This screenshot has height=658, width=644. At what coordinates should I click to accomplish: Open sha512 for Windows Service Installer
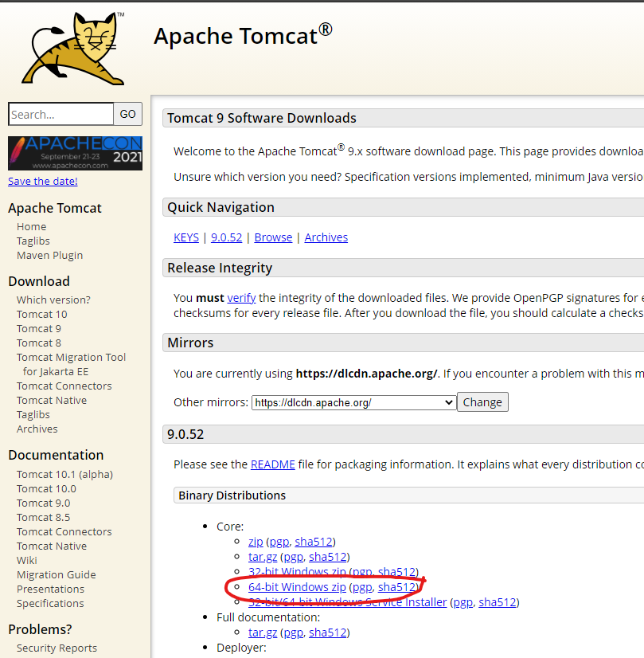pos(498,602)
